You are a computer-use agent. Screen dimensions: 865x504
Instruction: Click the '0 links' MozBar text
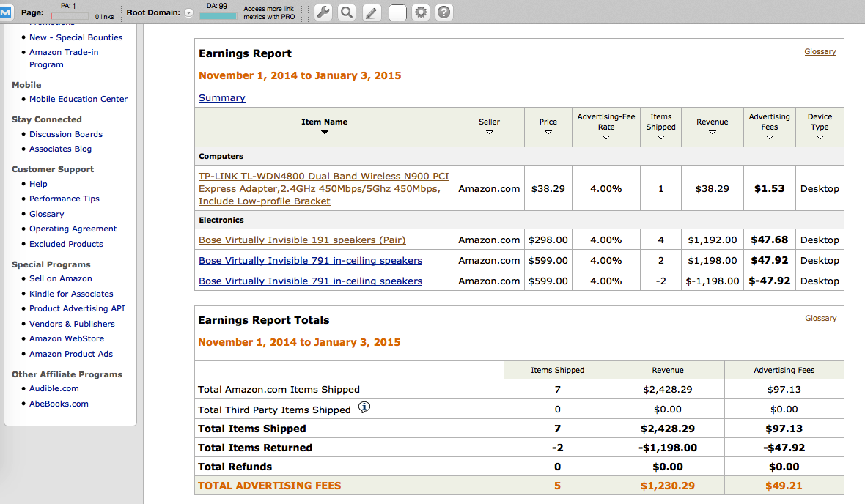[104, 17]
